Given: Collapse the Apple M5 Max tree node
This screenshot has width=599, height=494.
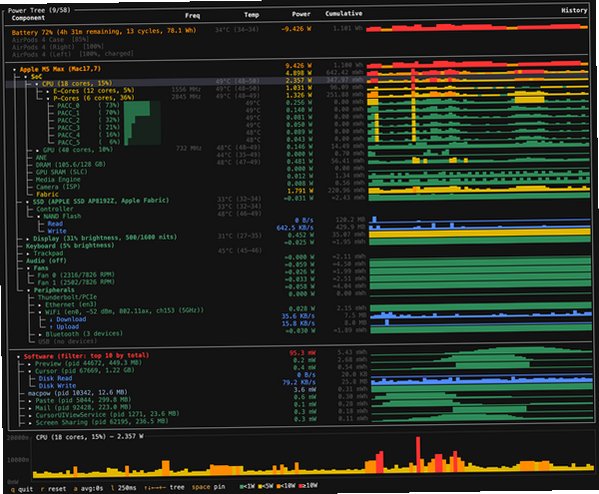Looking at the screenshot, I should pos(14,70).
